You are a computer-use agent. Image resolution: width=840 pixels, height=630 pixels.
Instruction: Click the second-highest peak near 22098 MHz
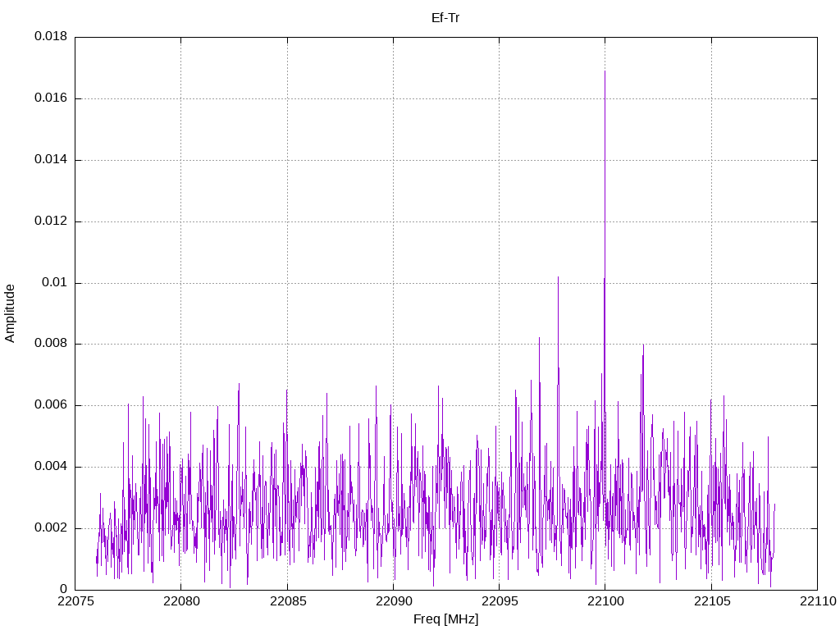[x=558, y=277]
